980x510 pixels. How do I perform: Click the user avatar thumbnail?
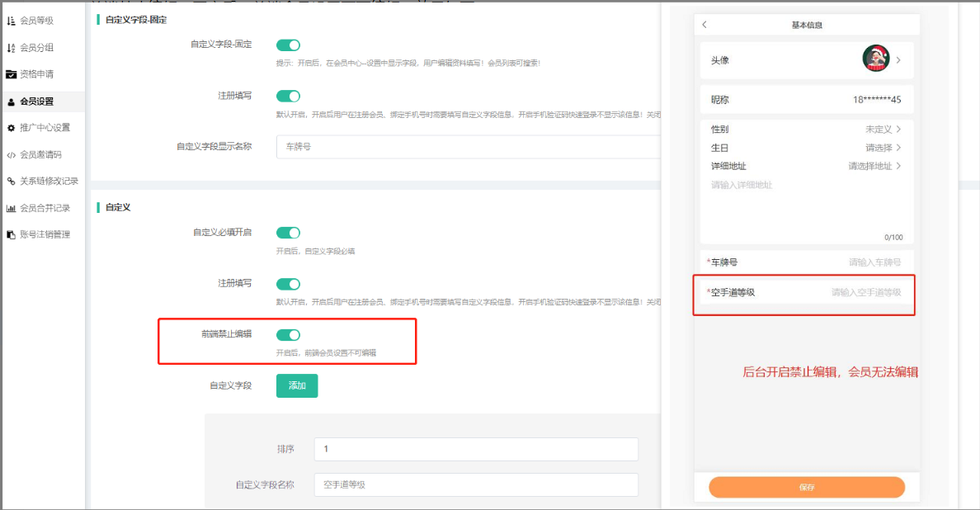tap(875, 59)
